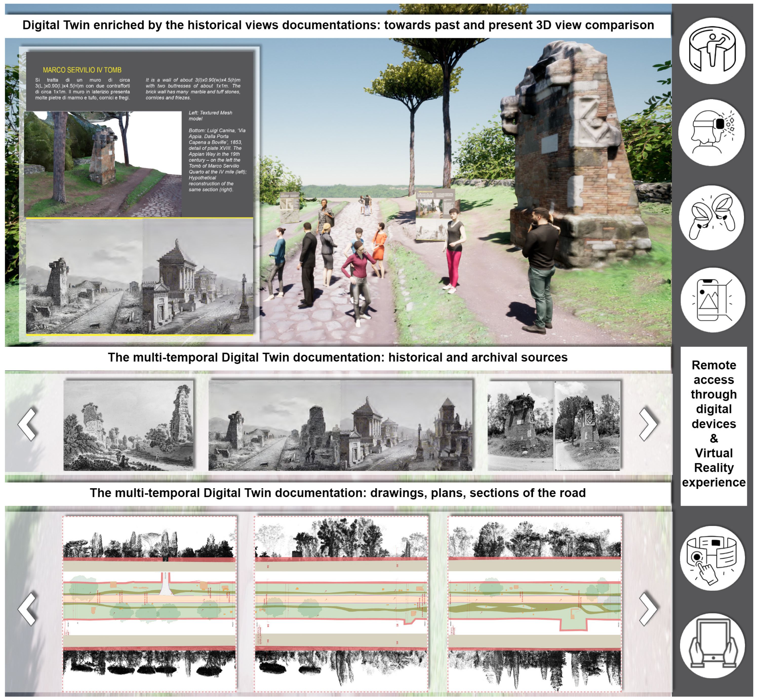Image resolution: width=758 pixels, height=700 pixels.
Task: Select the VR headset user icon
Action: (x=712, y=133)
